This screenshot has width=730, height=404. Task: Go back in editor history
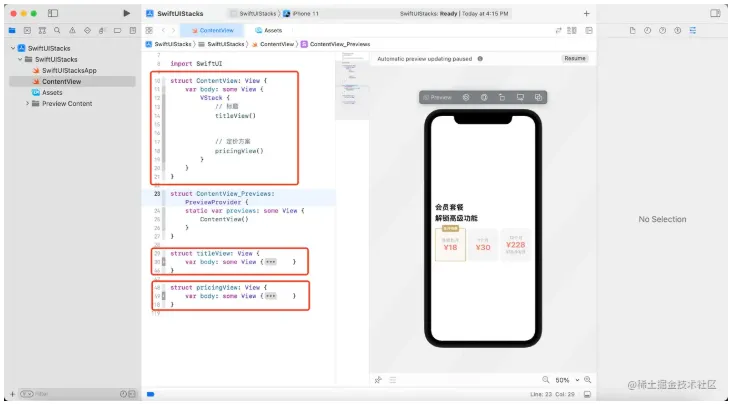163,31
